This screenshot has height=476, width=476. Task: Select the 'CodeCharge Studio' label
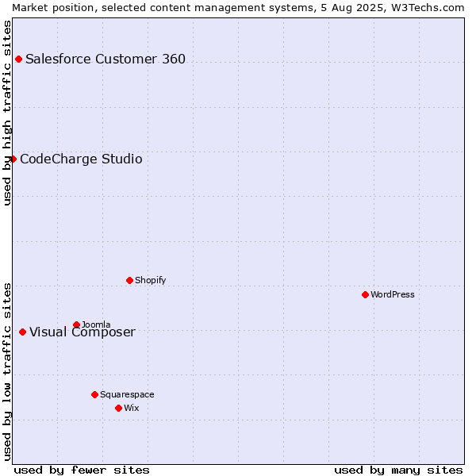pos(81,159)
